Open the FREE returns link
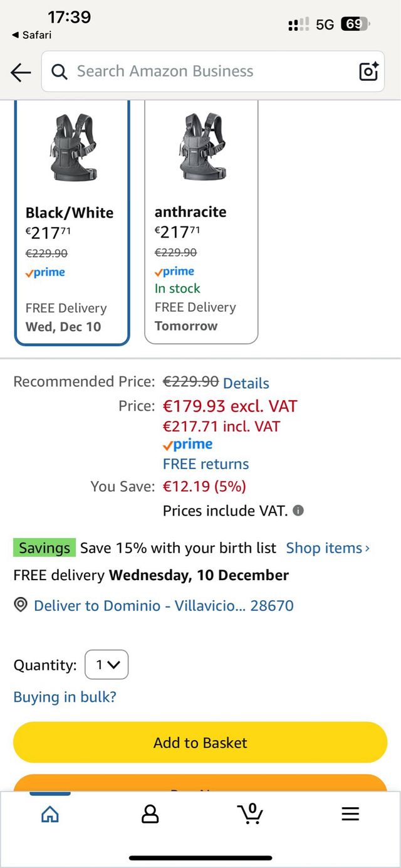 [x=206, y=464]
